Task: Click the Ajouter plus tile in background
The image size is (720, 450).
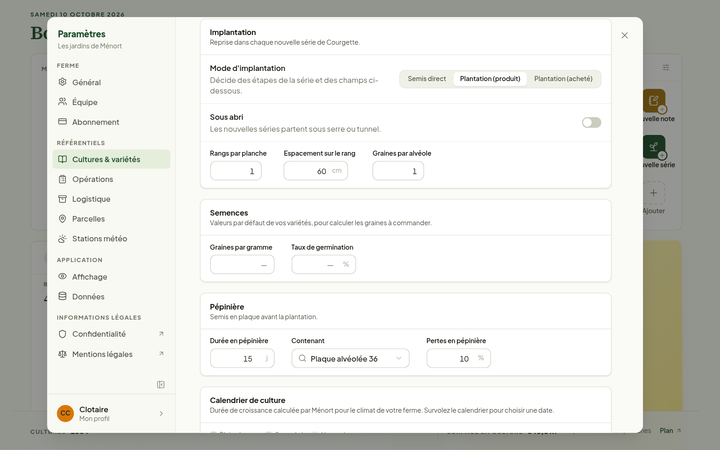Action: (x=654, y=193)
